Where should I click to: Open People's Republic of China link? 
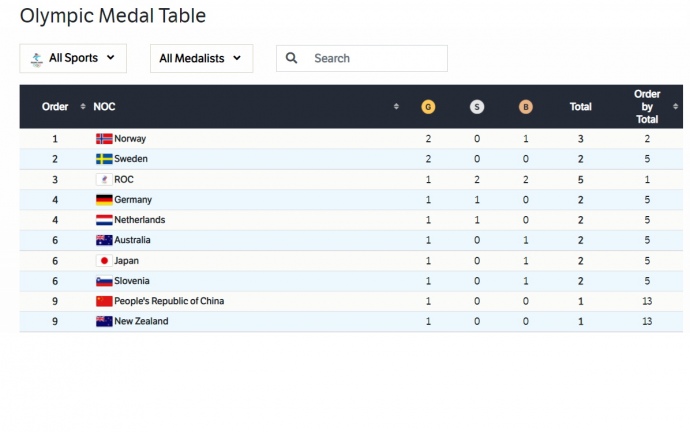[x=169, y=301]
